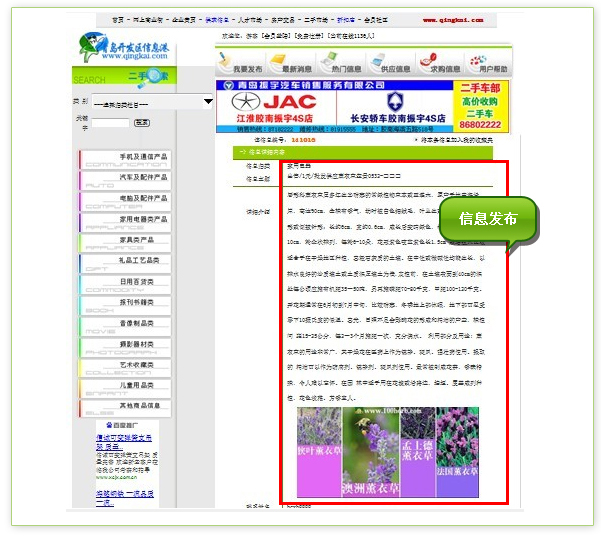The width and height of the screenshot is (601, 536).
Task: Click the 法国薰衣草 photo
Action: point(458,452)
